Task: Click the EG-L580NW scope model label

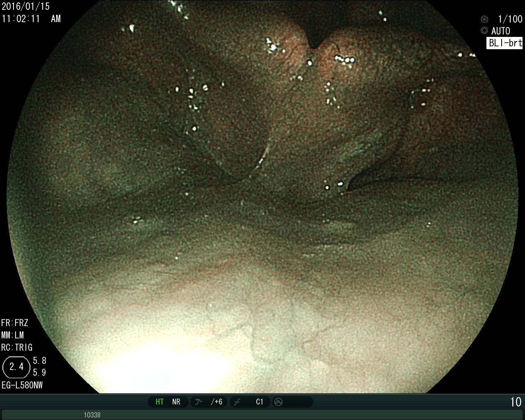Action: [x=22, y=385]
